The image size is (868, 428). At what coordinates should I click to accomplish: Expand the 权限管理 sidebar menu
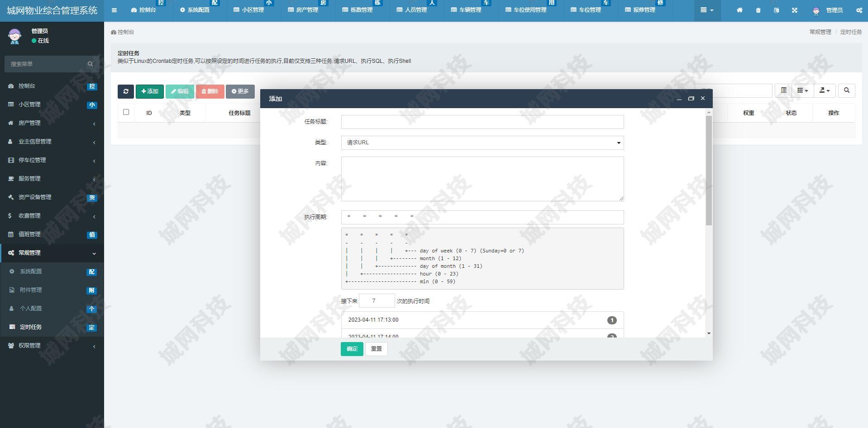click(52, 346)
